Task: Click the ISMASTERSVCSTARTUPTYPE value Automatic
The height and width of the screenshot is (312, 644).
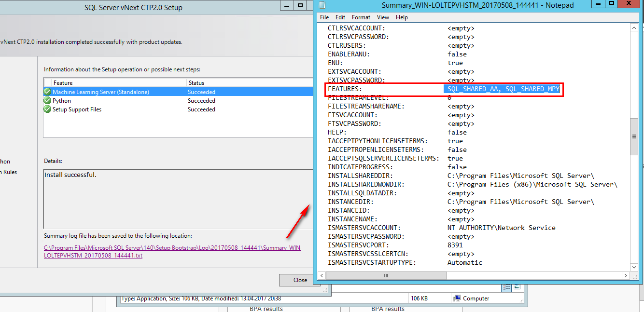Action: (465, 262)
